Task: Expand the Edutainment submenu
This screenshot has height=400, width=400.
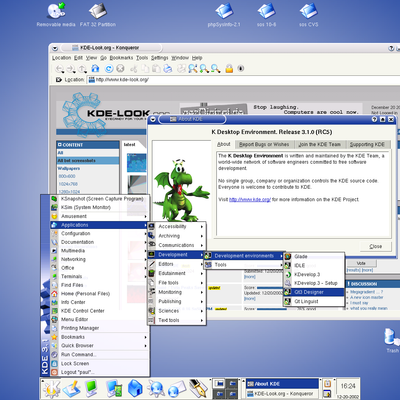Action: click(177, 273)
